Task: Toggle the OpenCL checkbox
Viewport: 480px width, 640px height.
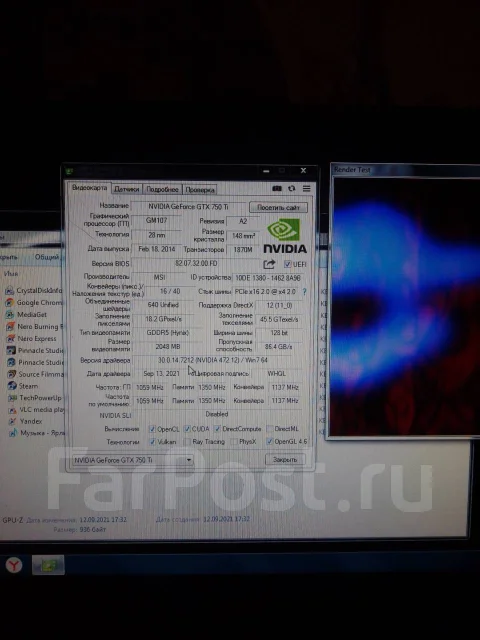Action: click(x=152, y=429)
